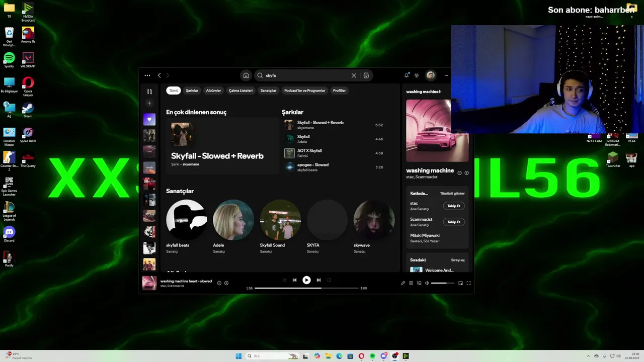Pause or play current track

pos(306,280)
